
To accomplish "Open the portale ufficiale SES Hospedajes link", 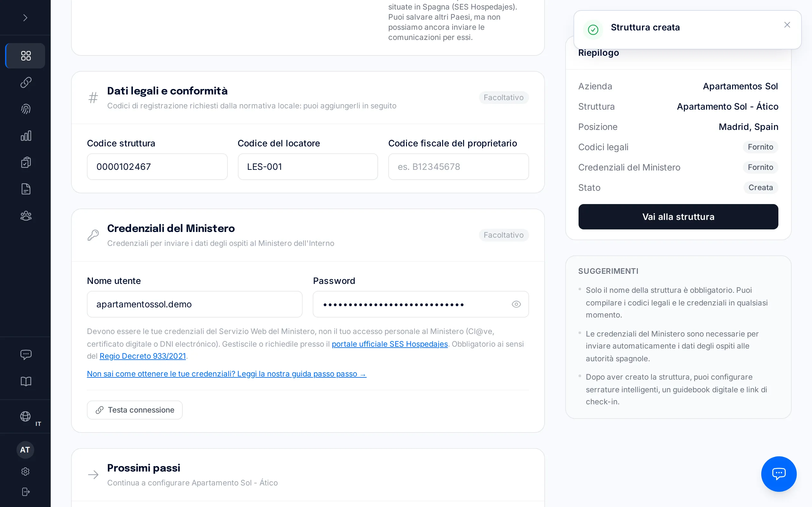I will click(x=390, y=344).
